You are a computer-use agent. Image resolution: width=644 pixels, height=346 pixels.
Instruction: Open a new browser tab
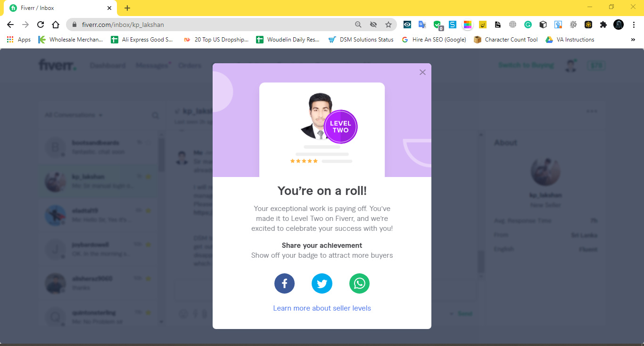coord(127,8)
